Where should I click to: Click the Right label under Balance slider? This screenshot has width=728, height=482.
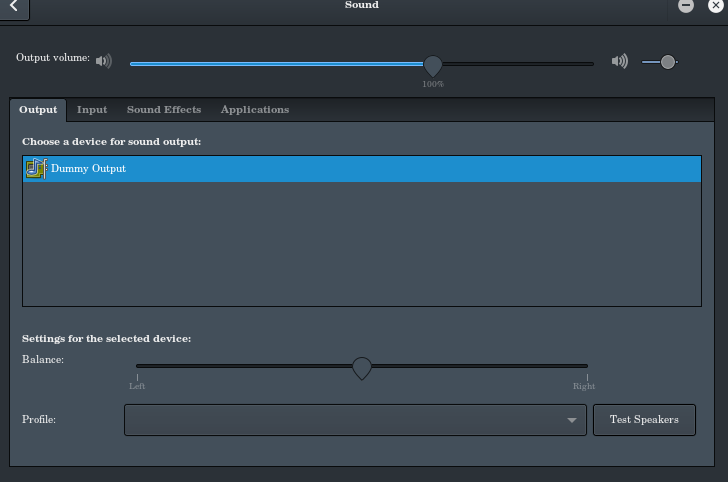point(584,386)
